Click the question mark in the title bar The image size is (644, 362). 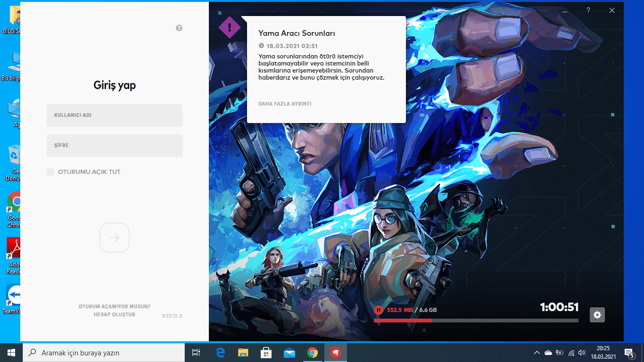[588, 10]
